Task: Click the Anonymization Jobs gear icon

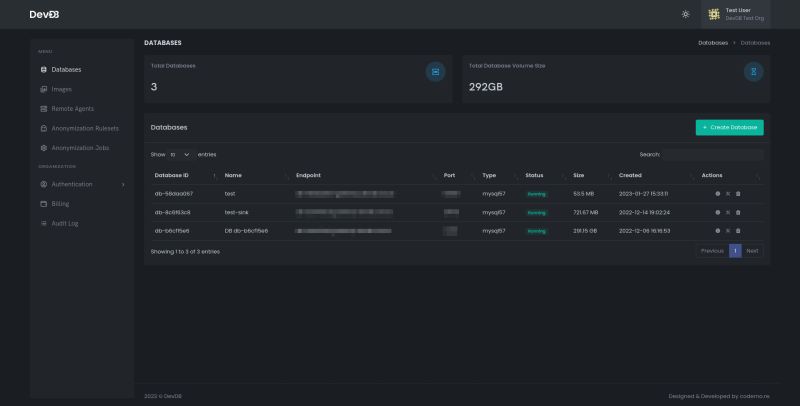Action: tap(43, 148)
